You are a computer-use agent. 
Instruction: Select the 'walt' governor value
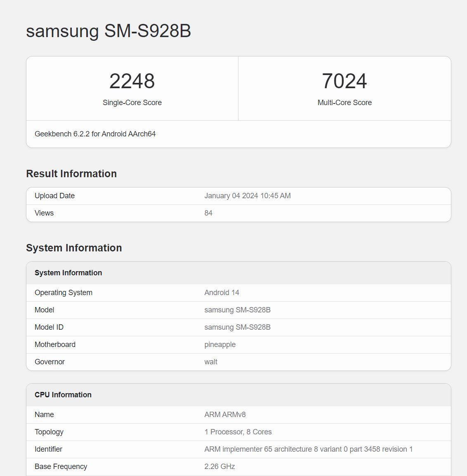211,362
